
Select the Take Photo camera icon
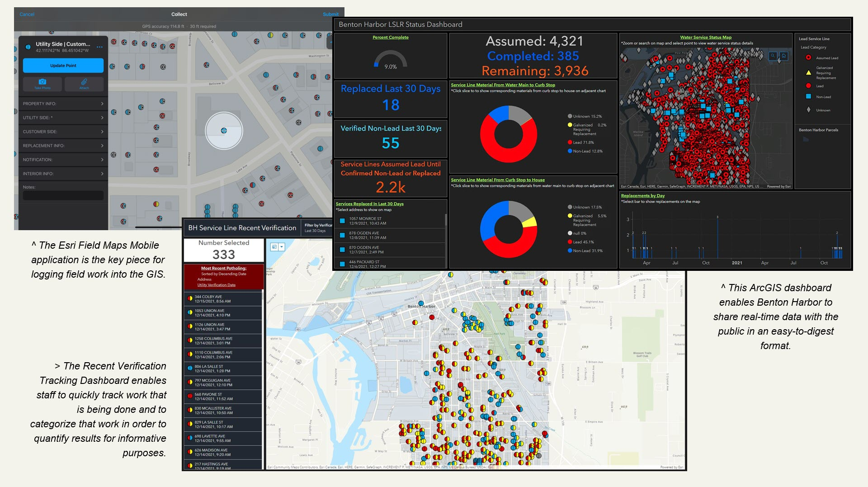tap(42, 81)
